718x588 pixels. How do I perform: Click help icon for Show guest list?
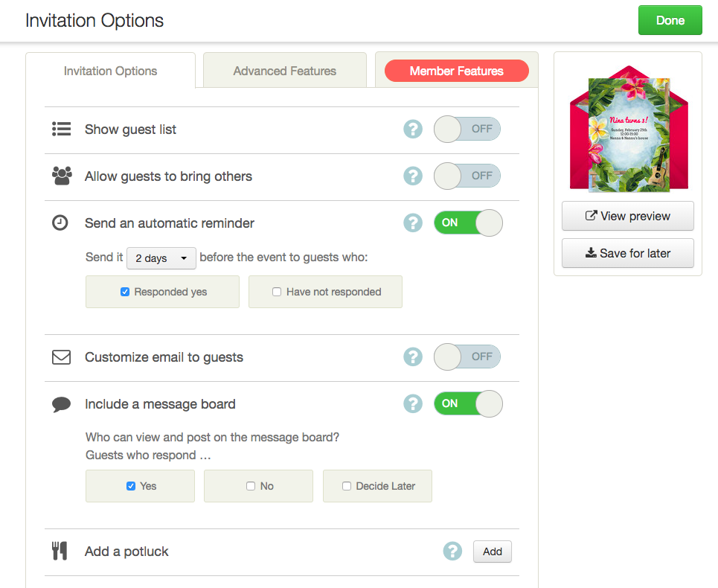413,130
